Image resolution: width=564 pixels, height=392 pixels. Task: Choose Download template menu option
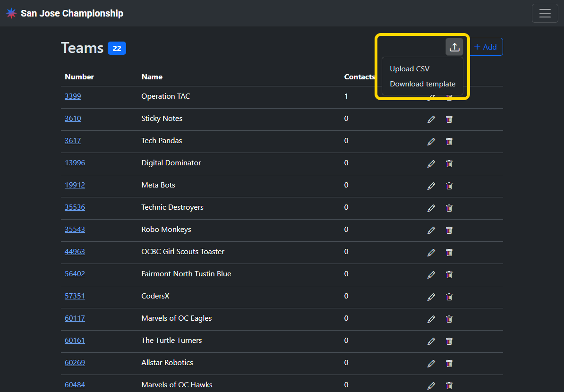[422, 84]
